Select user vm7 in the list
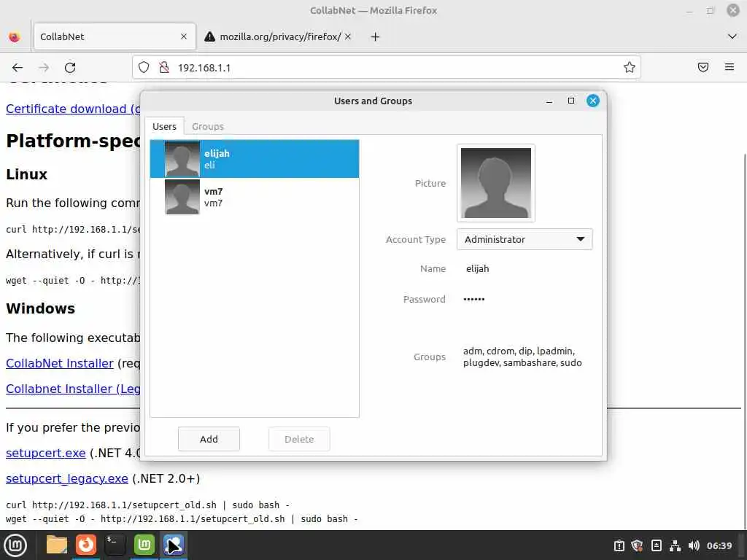 (x=255, y=197)
